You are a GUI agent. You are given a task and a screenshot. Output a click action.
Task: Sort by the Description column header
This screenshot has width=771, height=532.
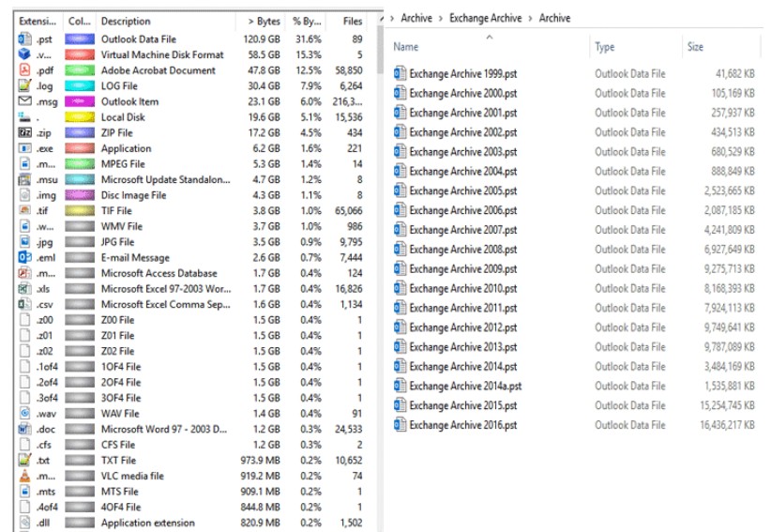pyautogui.click(x=126, y=22)
